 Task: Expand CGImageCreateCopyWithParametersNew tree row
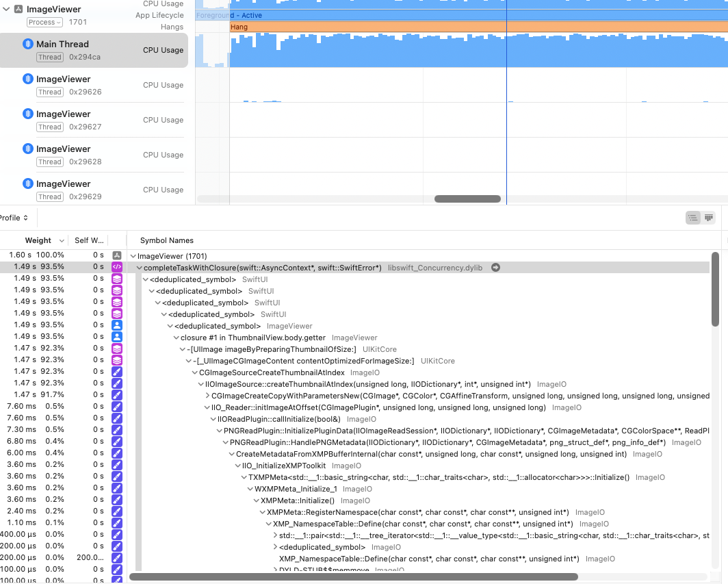pos(207,396)
